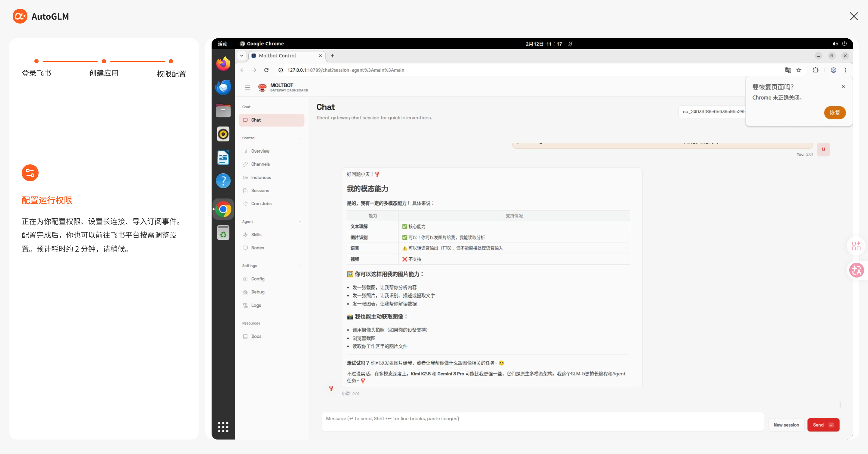Click the Send button
Screen dimensions: 868x454
click(823, 425)
